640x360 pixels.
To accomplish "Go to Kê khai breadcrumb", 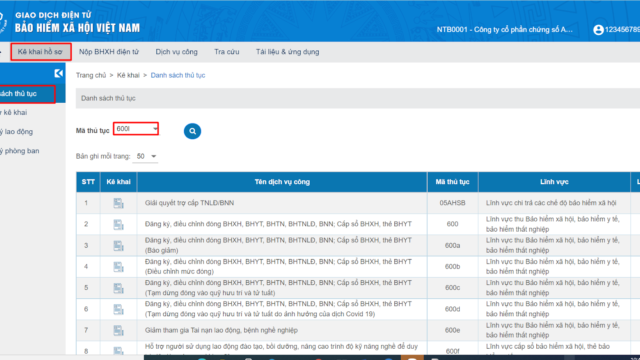I will click(x=128, y=75).
